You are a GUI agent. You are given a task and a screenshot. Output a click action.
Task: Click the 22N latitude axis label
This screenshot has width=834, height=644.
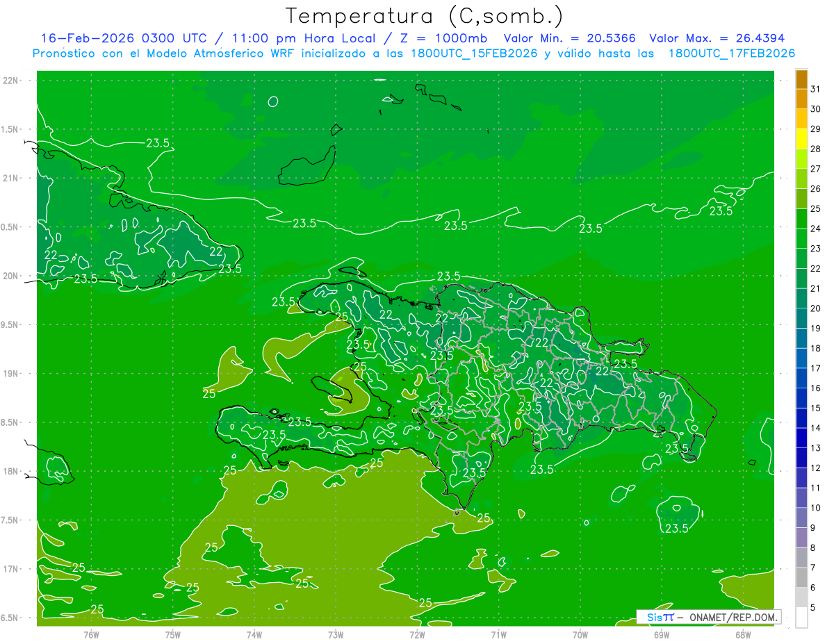[12, 81]
